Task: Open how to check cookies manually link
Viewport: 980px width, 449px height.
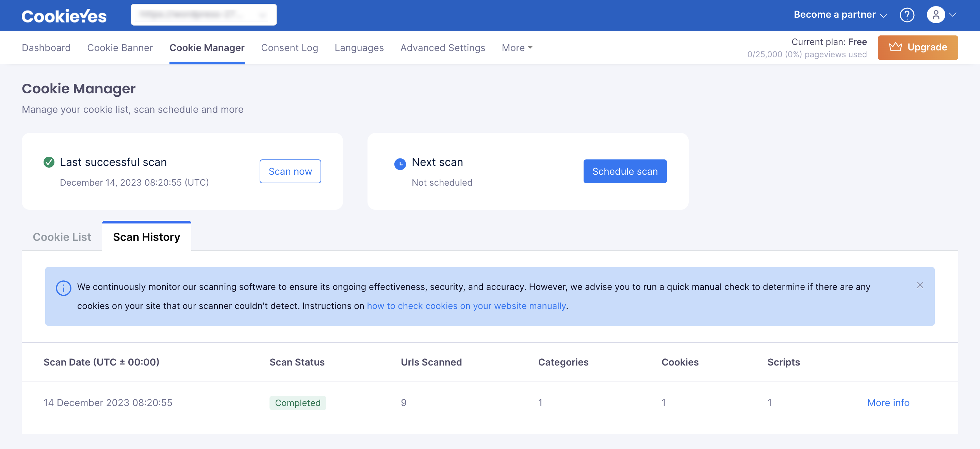Action: 466,306
